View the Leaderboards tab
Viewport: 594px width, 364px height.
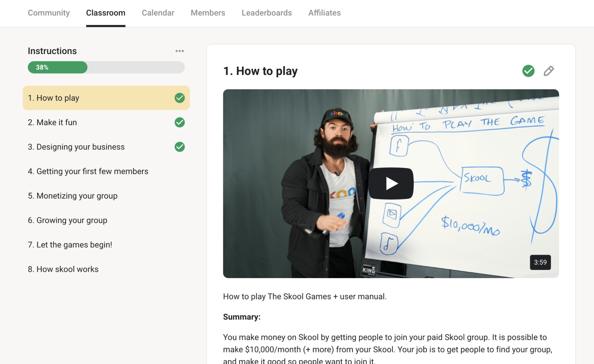266,13
